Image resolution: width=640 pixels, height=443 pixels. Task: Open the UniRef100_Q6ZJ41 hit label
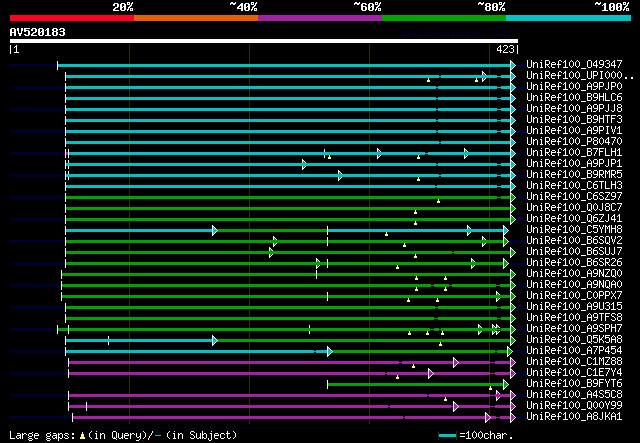point(573,218)
